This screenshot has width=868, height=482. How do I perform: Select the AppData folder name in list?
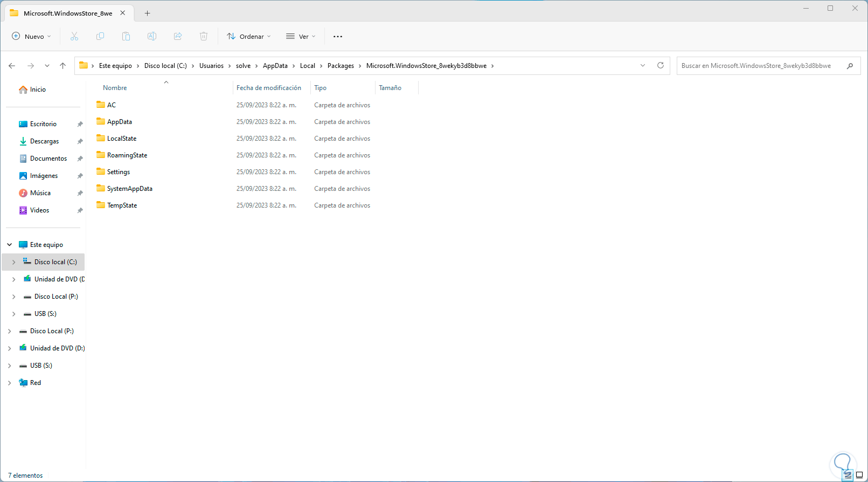(x=120, y=122)
